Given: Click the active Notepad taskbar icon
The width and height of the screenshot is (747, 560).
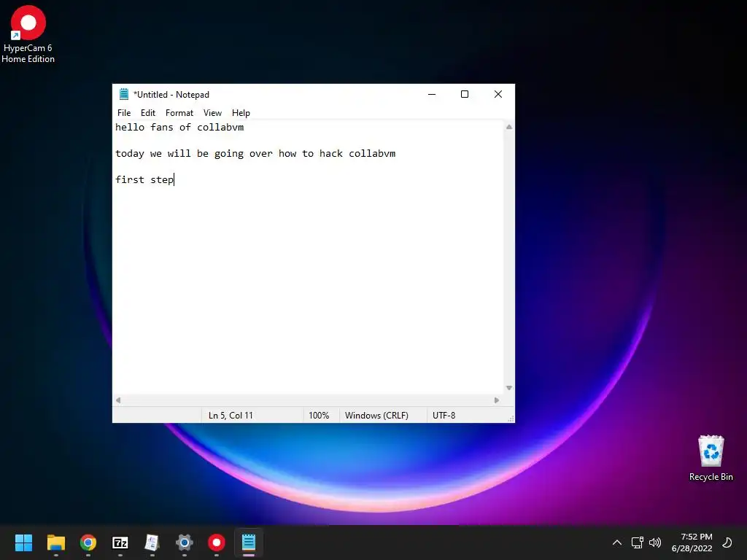Looking at the screenshot, I should (249, 542).
